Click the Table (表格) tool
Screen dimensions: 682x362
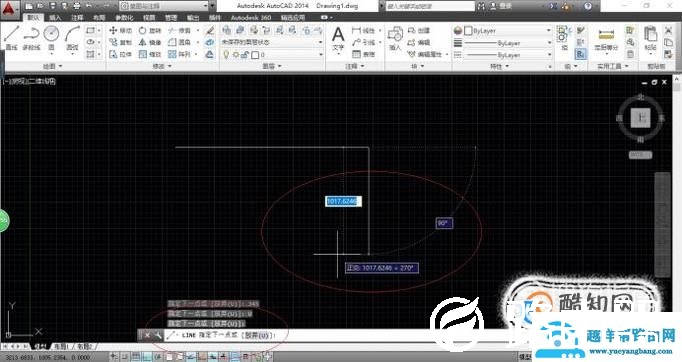(x=364, y=54)
